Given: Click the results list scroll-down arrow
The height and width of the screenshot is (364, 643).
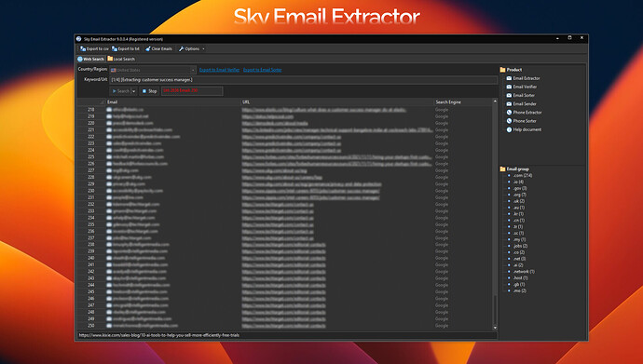Looking at the screenshot, I should [x=495, y=328].
